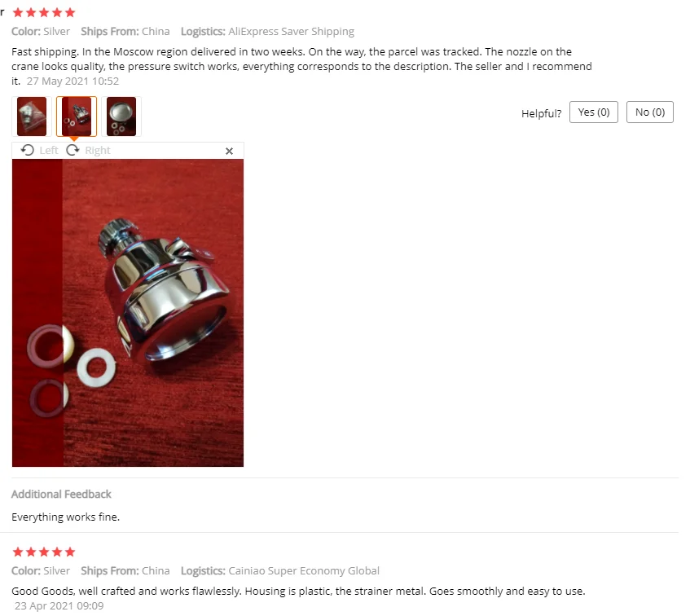
Task: Click 'Everything works fine.' feedback text
Action: click(65, 517)
